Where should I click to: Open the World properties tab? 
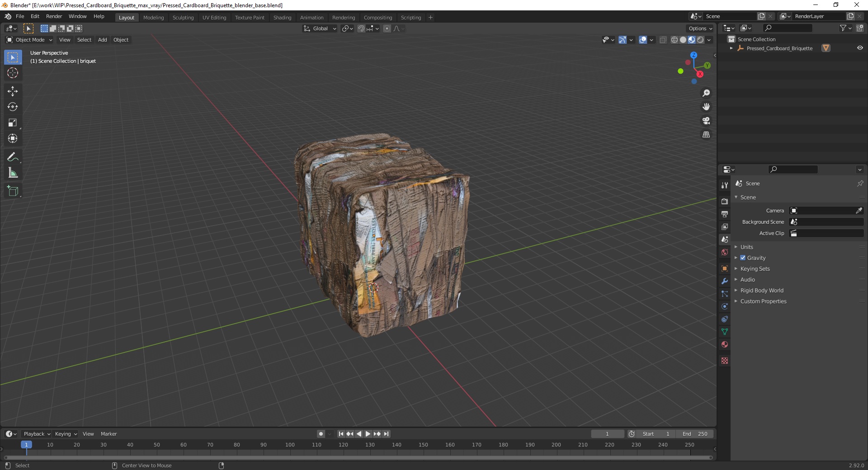[x=725, y=252]
